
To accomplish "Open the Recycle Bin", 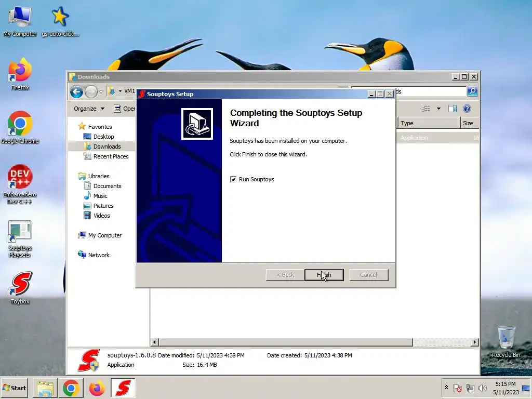I will (506, 341).
